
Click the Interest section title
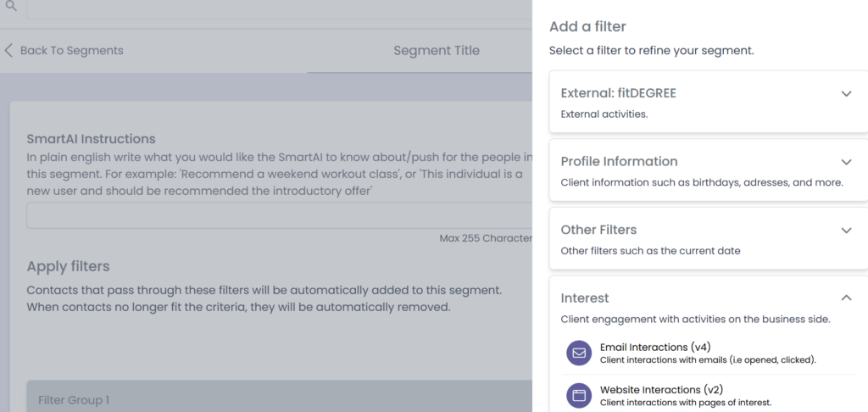point(585,298)
